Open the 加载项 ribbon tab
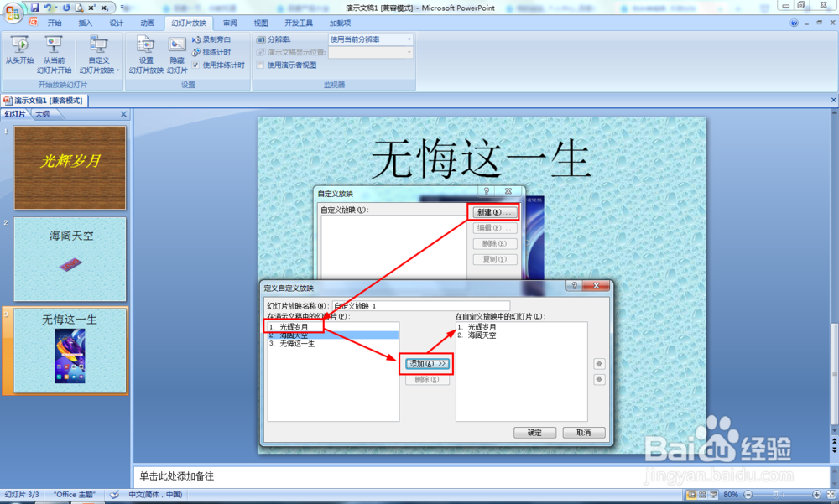Viewport: 839px width, 504px height. 341,23
